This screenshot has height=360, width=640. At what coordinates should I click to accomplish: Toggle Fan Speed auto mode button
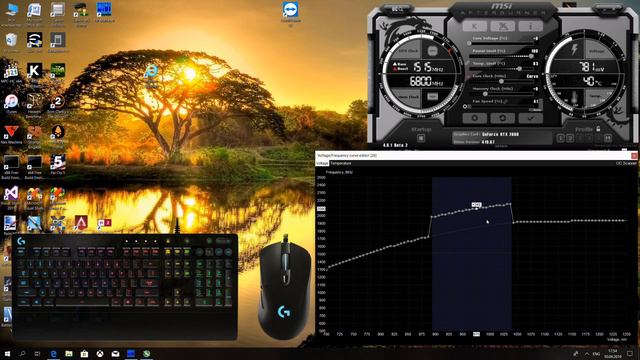[535, 110]
